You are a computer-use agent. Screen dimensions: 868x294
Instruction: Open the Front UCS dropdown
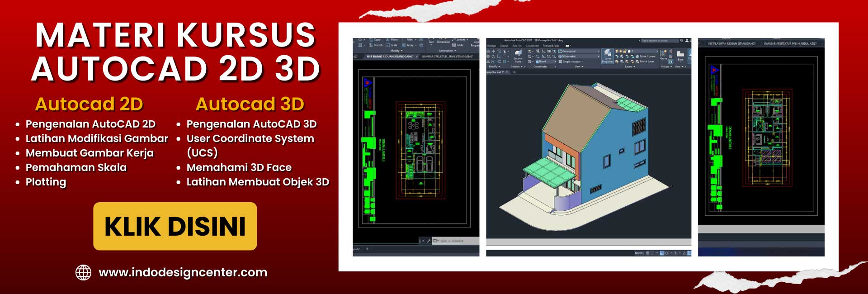[x=546, y=62]
